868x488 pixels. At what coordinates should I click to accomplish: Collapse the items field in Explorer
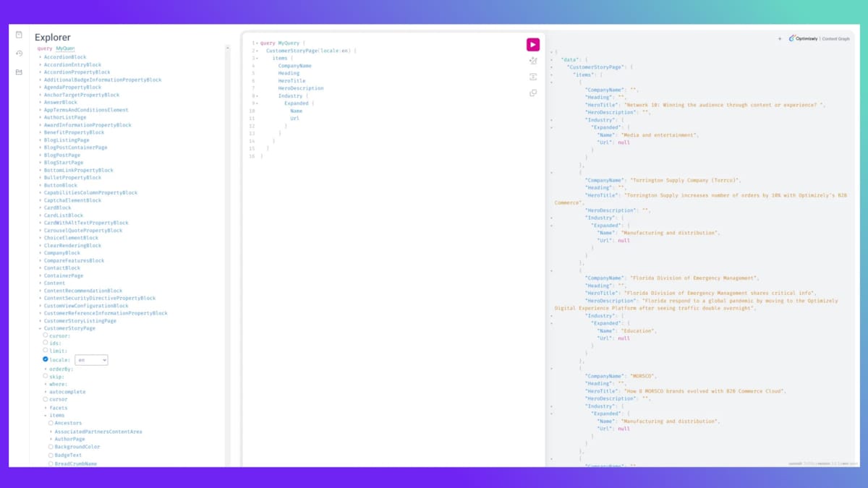[x=46, y=416]
